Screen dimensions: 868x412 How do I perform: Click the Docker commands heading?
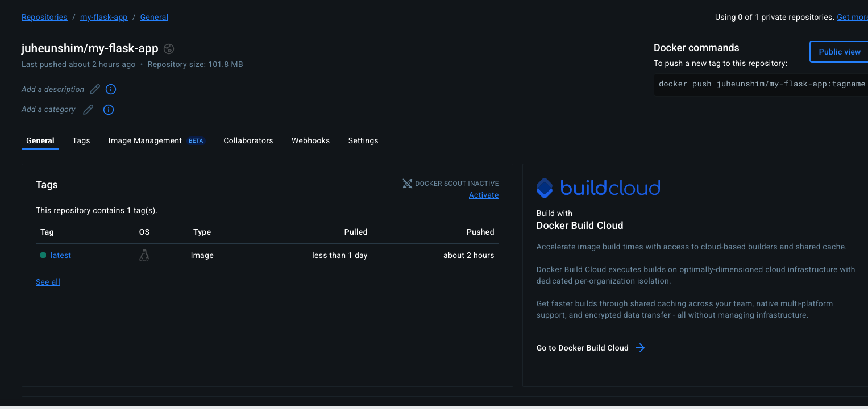click(696, 48)
